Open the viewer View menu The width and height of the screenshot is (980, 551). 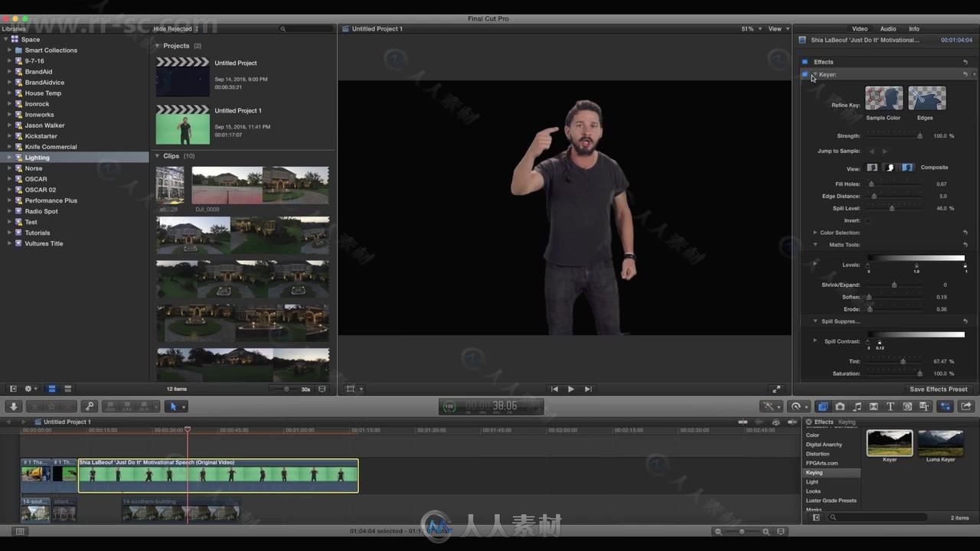click(778, 29)
